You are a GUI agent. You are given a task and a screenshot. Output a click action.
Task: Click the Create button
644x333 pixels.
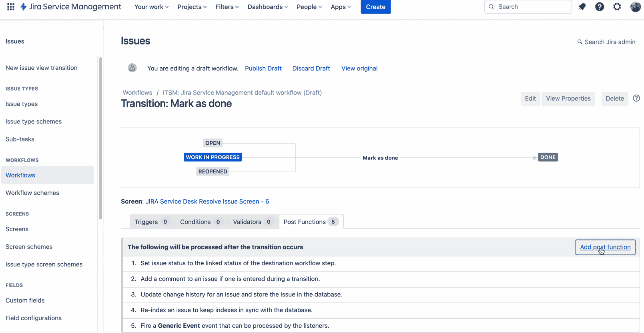pos(375,7)
